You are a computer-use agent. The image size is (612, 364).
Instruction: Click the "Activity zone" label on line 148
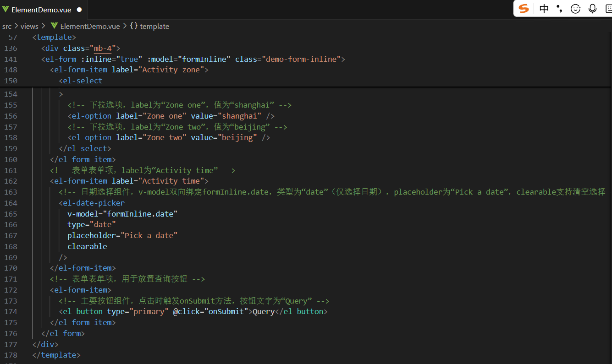[x=171, y=70]
